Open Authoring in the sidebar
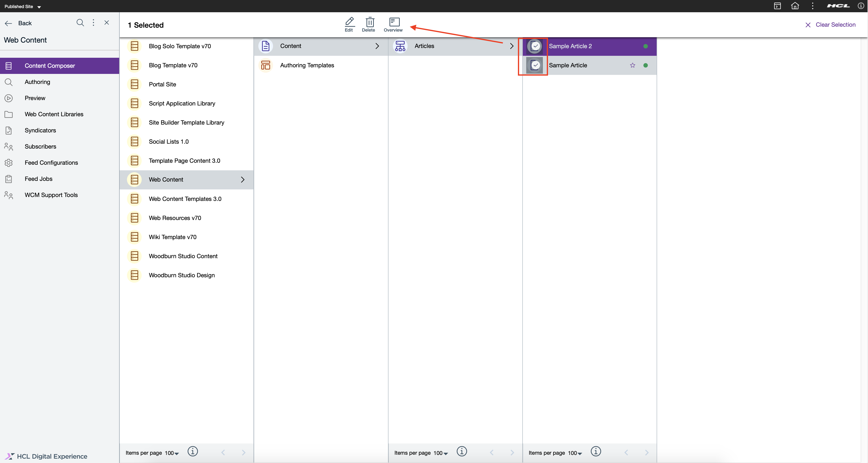 [x=60, y=82]
